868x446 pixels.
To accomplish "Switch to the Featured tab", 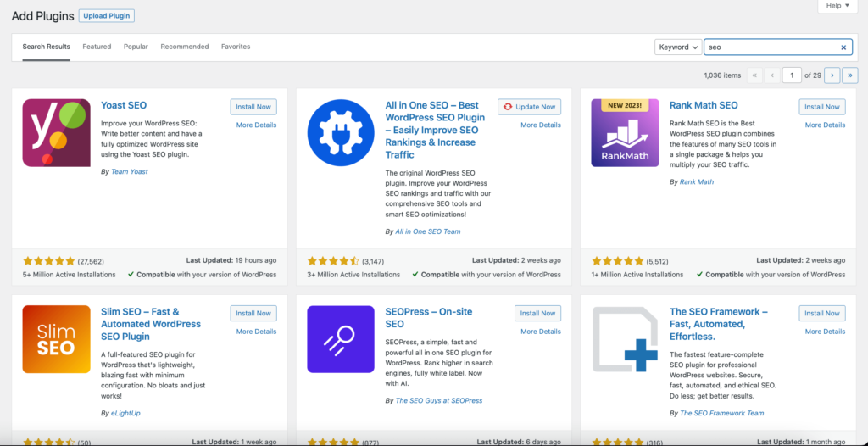I will pyautogui.click(x=97, y=47).
